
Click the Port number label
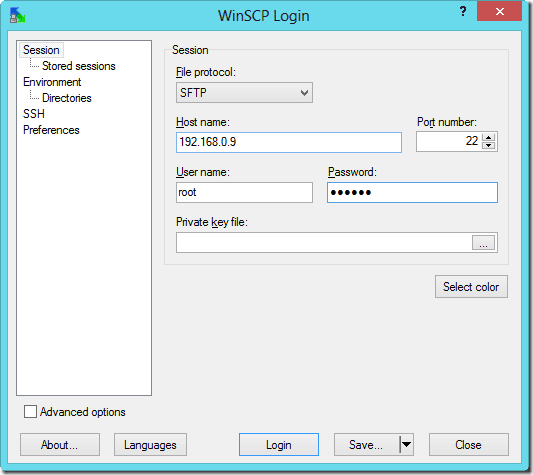(447, 122)
